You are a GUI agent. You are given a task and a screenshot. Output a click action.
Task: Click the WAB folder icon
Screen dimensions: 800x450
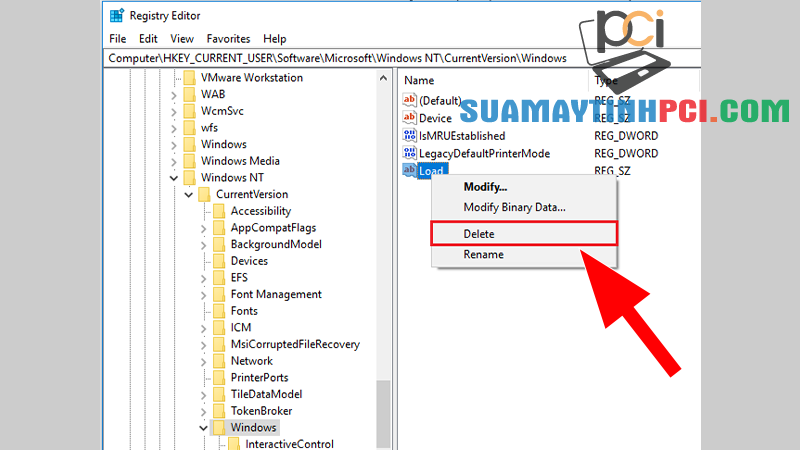tap(189, 94)
